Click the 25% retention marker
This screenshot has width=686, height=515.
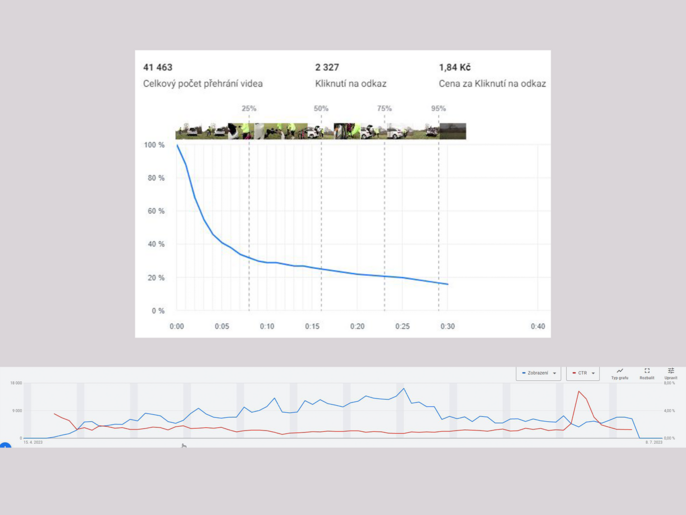(249, 109)
